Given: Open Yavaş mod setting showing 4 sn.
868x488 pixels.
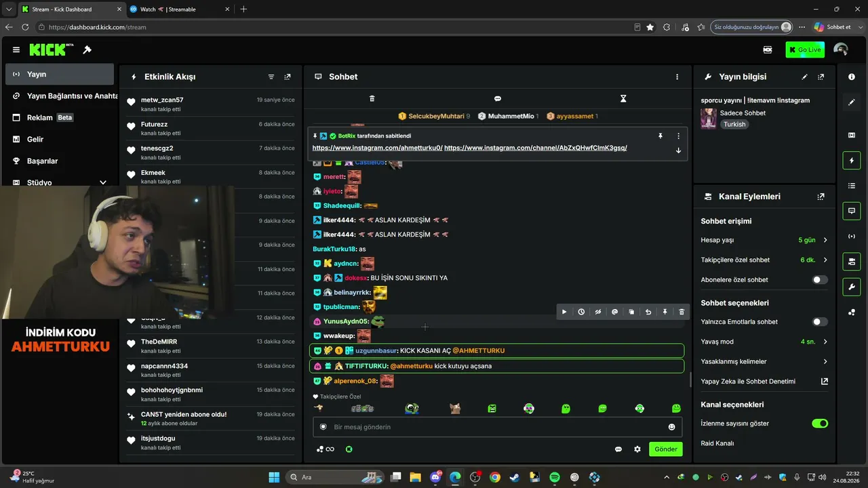Looking at the screenshot, I should (764, 342).
